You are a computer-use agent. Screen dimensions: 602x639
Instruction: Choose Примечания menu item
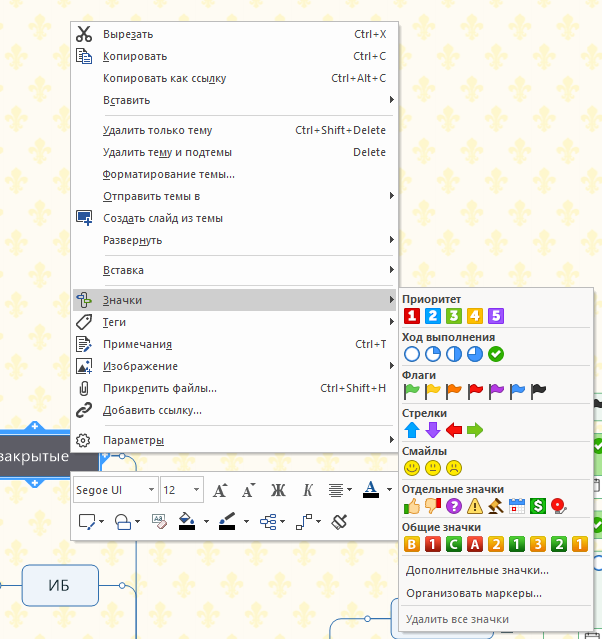(x=234, y=344)
